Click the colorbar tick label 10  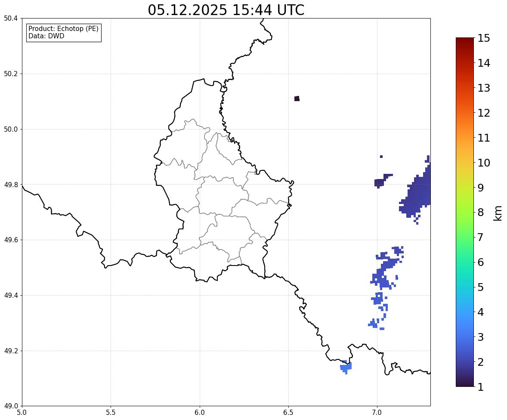(x=484, y=163)
